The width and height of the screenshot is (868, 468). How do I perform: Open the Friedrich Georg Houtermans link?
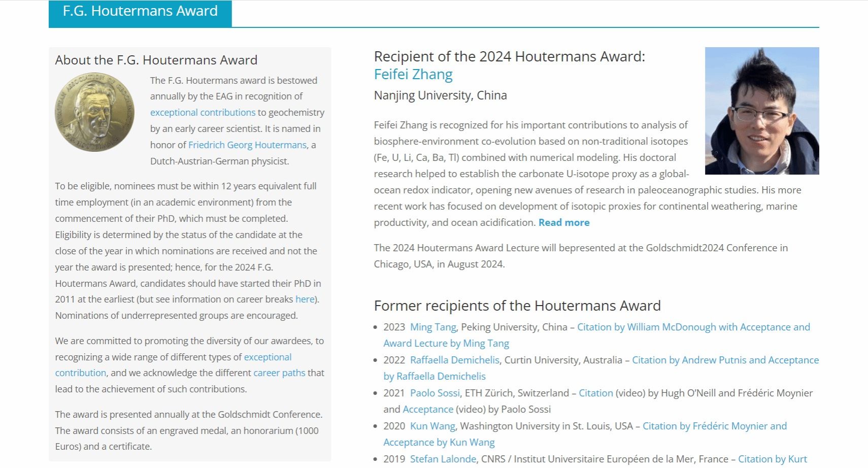247,145
